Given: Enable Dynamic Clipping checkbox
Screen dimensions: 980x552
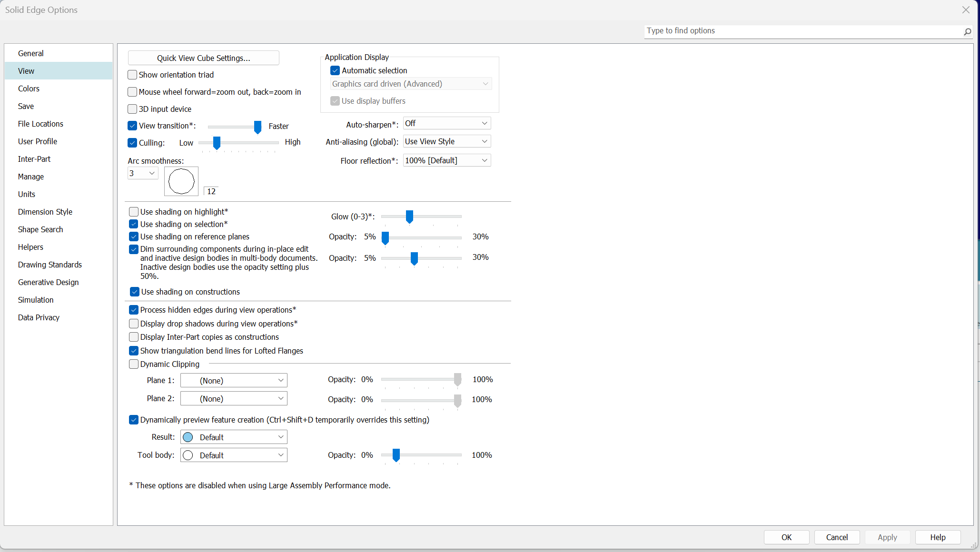Looking at the screenshot, I should tap(134, 364).
